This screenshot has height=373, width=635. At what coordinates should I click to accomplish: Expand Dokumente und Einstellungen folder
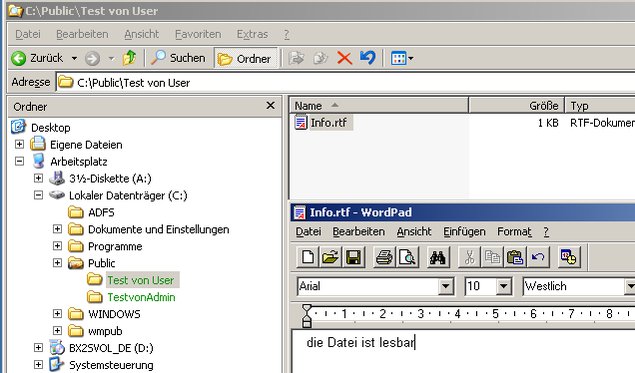click(x=57, y=229)
